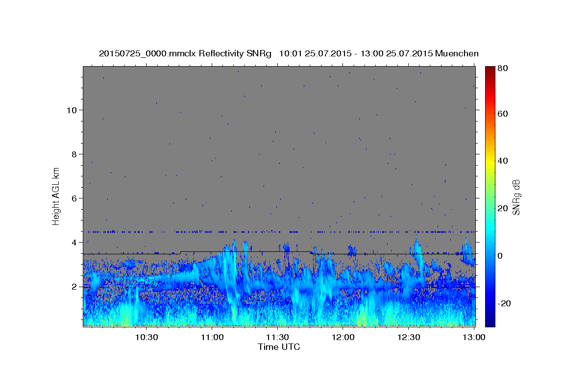Viewport: 588px width, 392px height.
Task: Click the 10:30 time tick label
Action: pos(146,338)
